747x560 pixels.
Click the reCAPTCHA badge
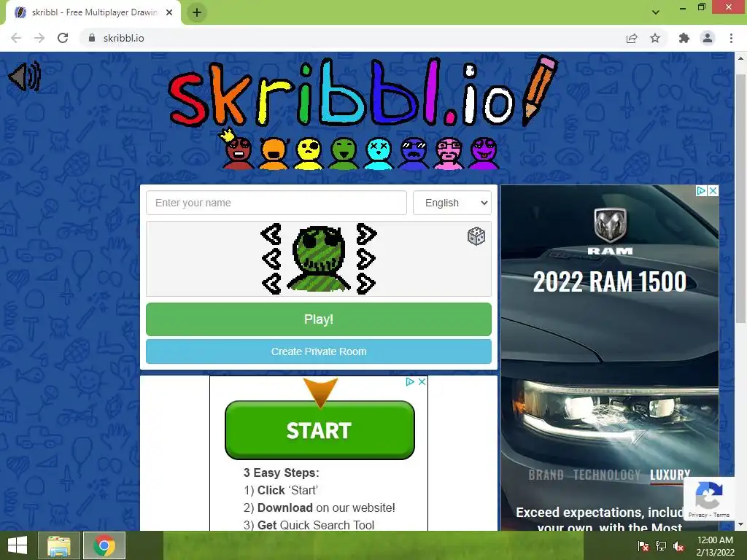click(709, 499)
